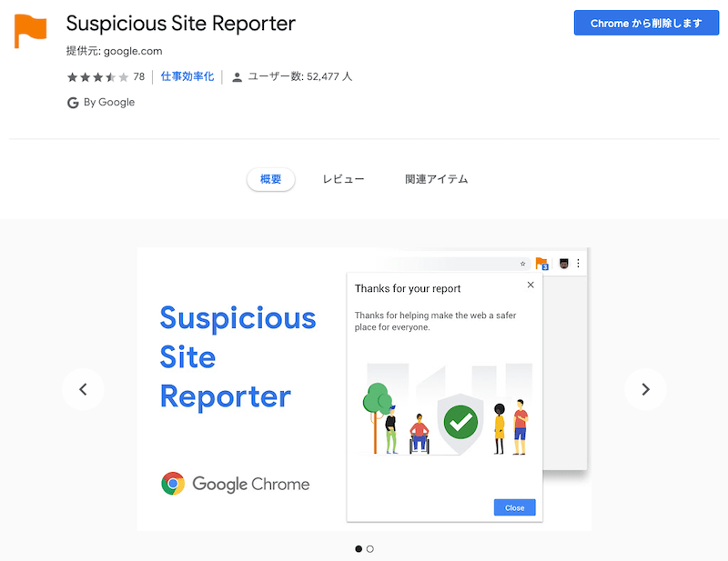Image resolution: width=728 pixels, height=561 pixels.
Task: Switch to the レビュー tab
Action: pos(344,179)
